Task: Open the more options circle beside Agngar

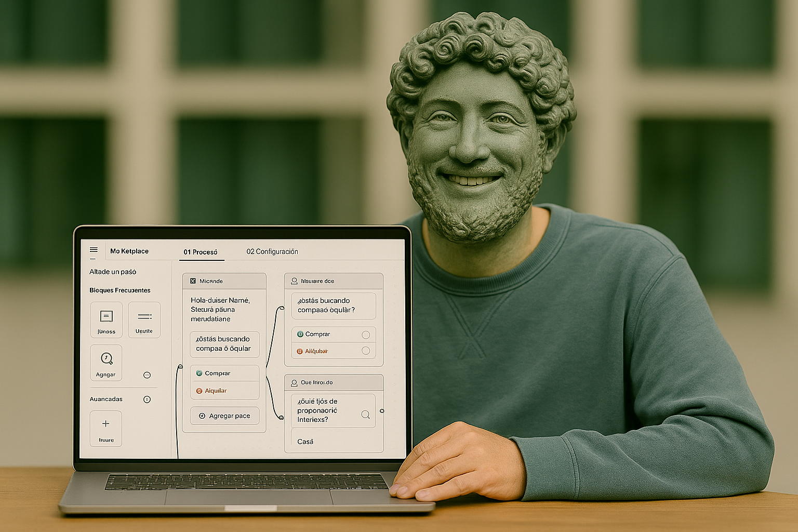Action: tap(147, 375)
